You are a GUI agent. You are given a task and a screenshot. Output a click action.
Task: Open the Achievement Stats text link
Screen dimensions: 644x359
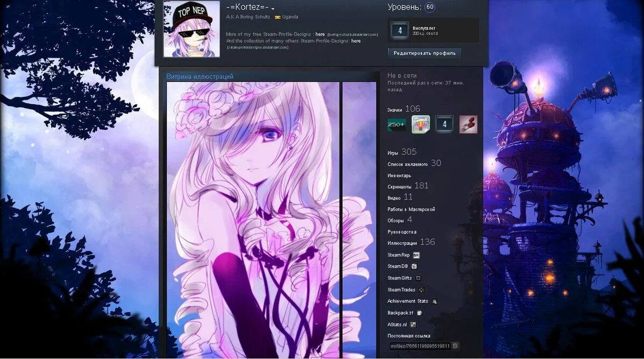click(x=408, y=301)
